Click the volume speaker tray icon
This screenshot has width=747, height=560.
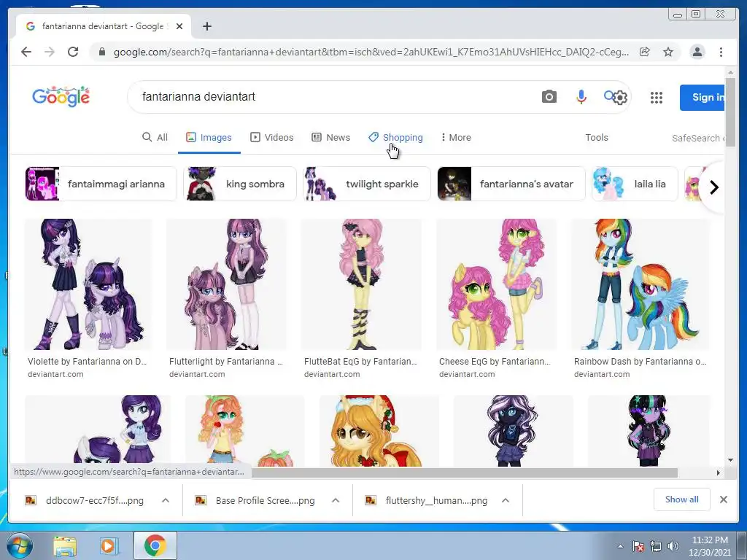673,546
